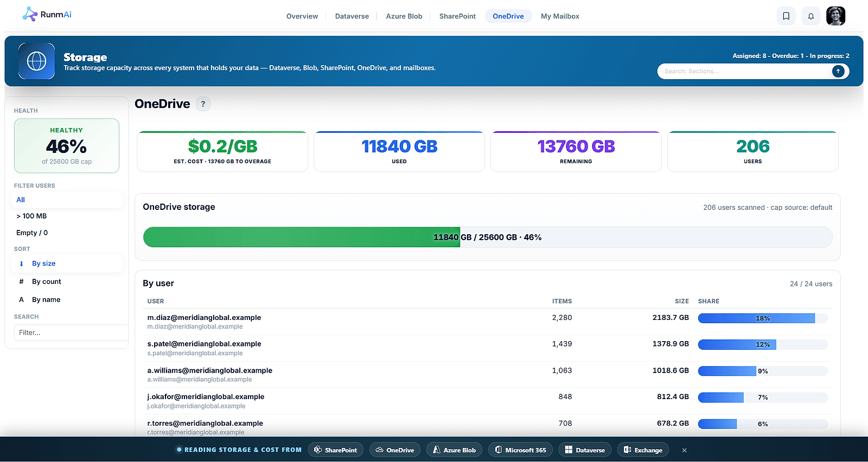Viewport: 868px width, 462px height.
Task: Click the OneDrive storage usage progress bar
Action: pyautogui.click(x=488, y=237)
